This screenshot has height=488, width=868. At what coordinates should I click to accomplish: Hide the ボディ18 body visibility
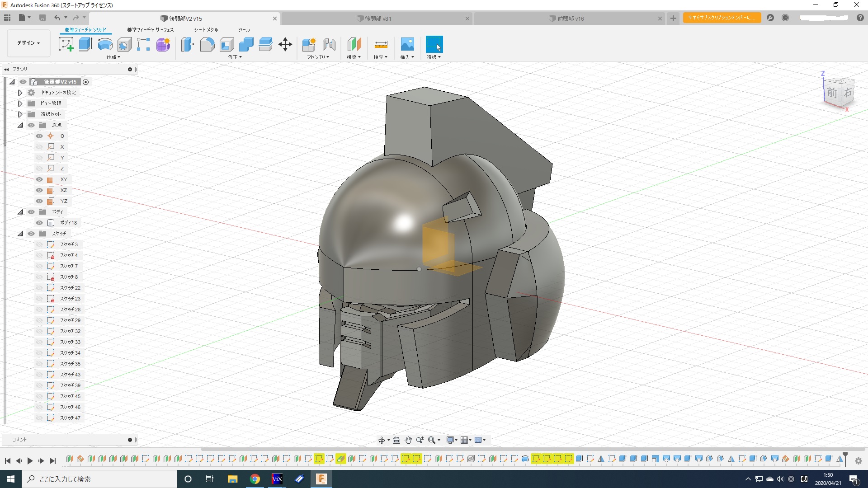point(39,223)
